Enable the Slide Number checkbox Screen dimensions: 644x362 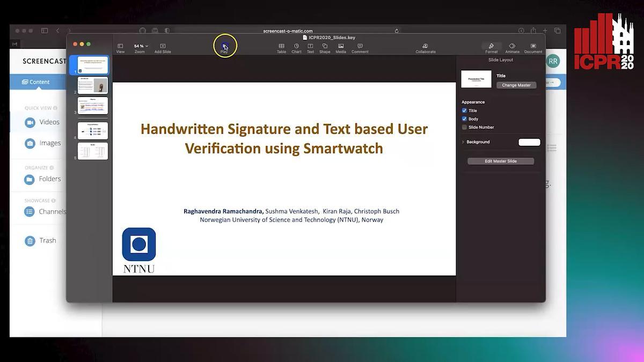point(464,127)
